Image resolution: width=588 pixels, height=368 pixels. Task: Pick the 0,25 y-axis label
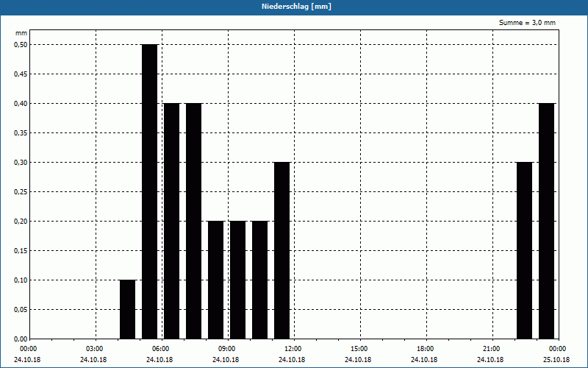point(21,192)
